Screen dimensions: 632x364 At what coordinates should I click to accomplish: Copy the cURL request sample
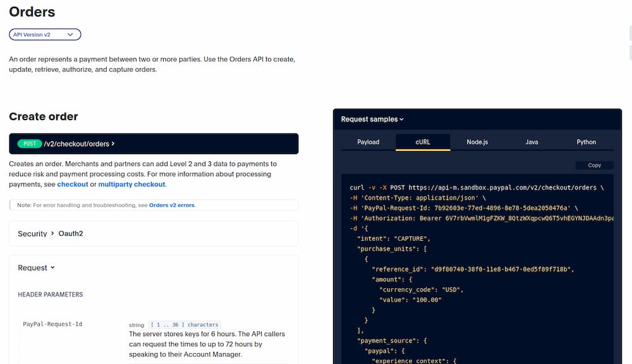594,165
